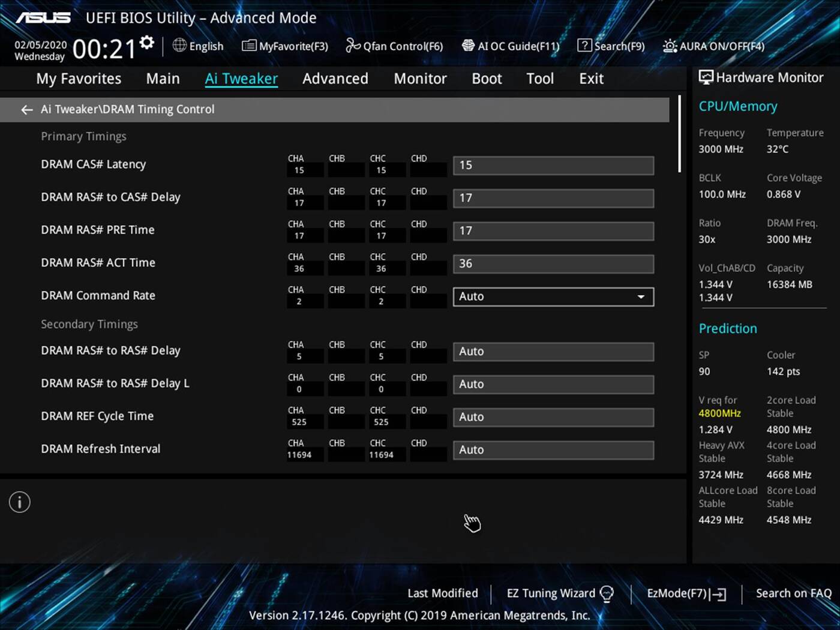840x630 pixels.
Task: Open the DRAM RAS# to RAS# Delay Auto field
Action: coord(552,351)
